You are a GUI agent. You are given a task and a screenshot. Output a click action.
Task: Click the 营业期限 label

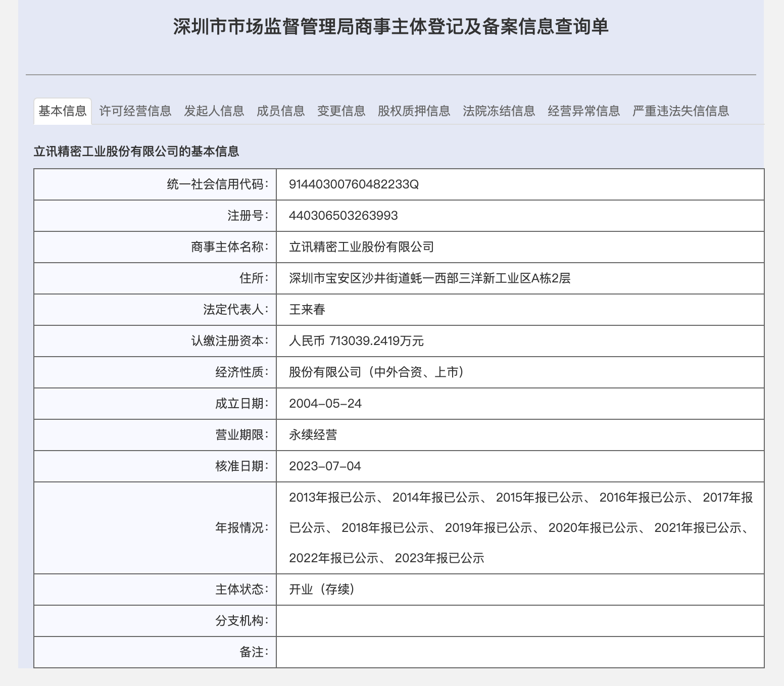coord(241,435)
